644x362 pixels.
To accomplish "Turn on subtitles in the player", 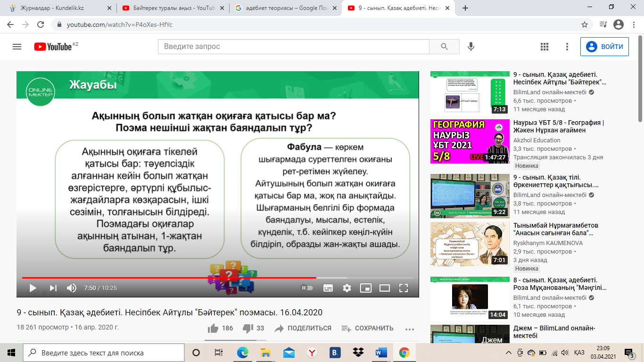I will point(328,288).
